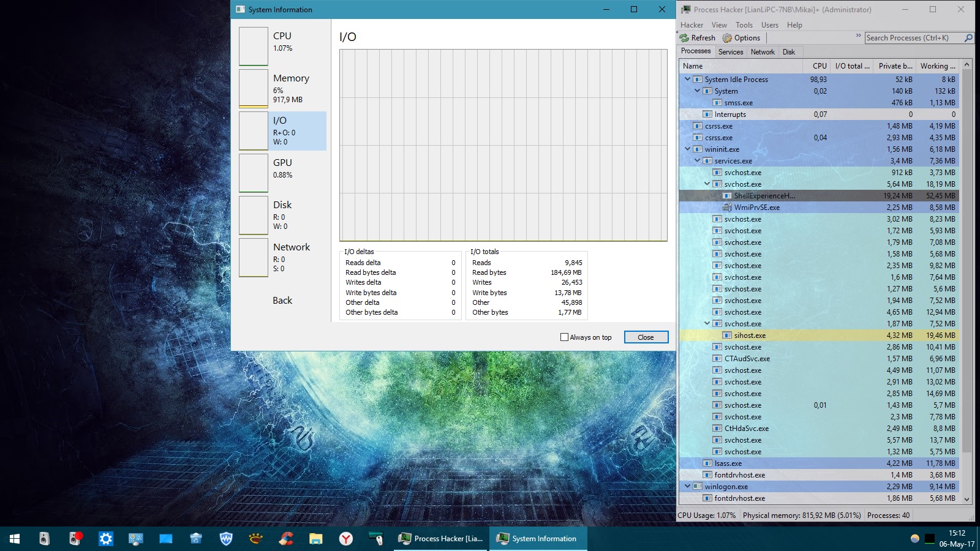The width and height of the screenshot is (980, 551).
Task: Switch to the Services tab
Action: tap(731, 52)
